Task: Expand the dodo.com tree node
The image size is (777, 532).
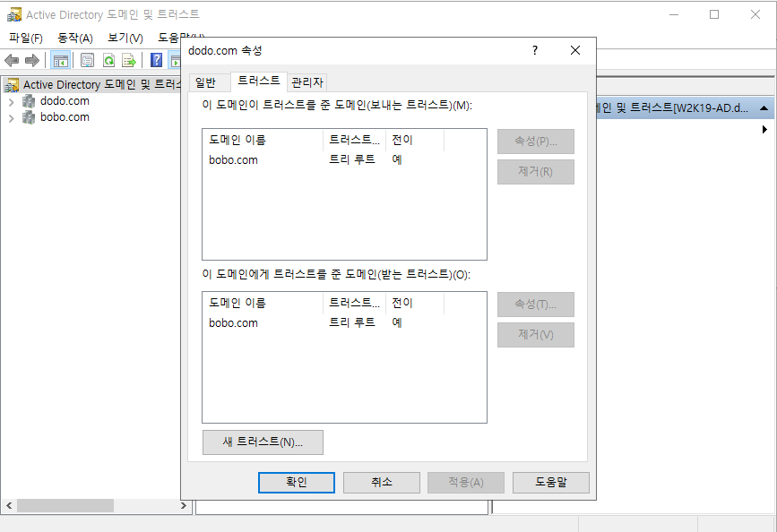Action: click(x=12, y=102)
